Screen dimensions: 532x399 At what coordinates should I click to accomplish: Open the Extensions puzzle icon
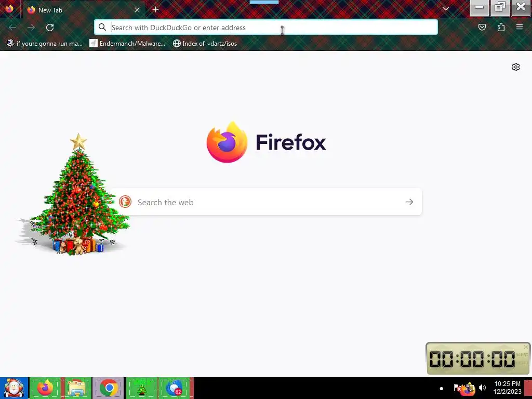[x=501, y=27]
